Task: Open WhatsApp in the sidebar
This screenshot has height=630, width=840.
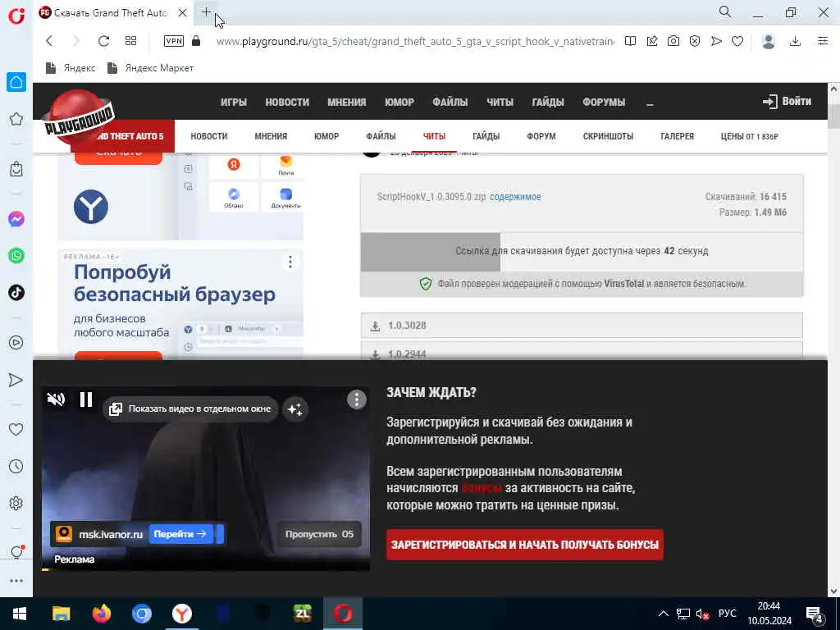Action: 16,256
